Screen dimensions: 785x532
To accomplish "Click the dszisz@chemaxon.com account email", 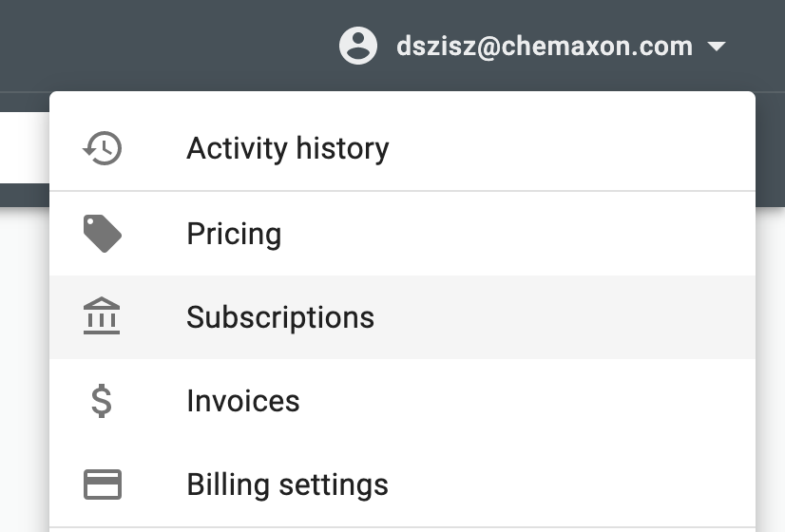I will tap(544, 46).
